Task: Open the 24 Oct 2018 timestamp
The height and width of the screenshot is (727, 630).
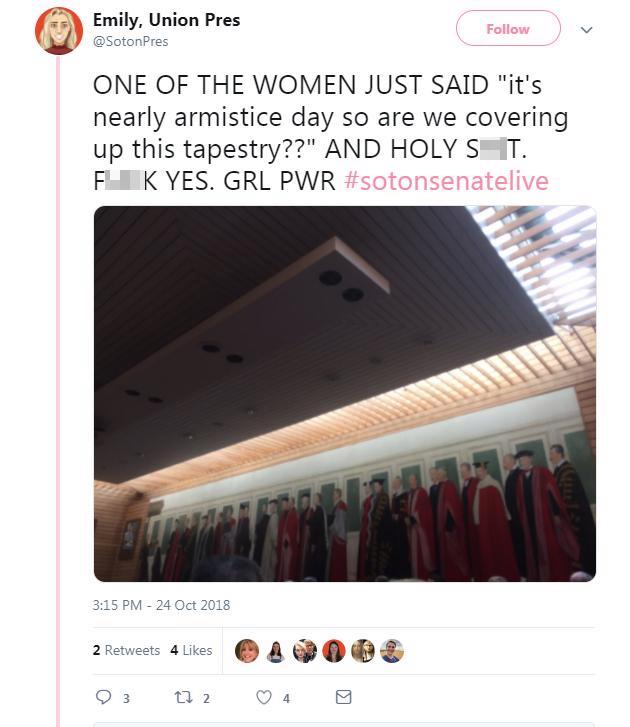Action: pos(161,605)
